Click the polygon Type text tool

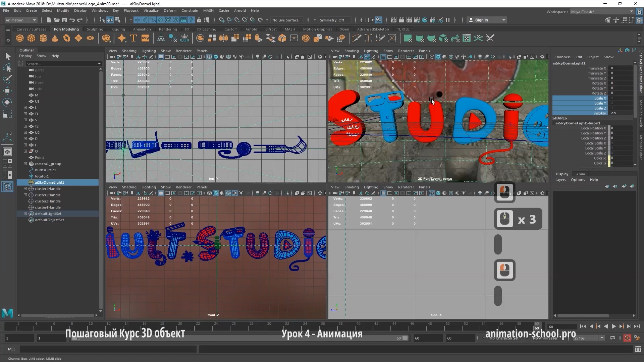pyautogui.click(x=133, y=38)
